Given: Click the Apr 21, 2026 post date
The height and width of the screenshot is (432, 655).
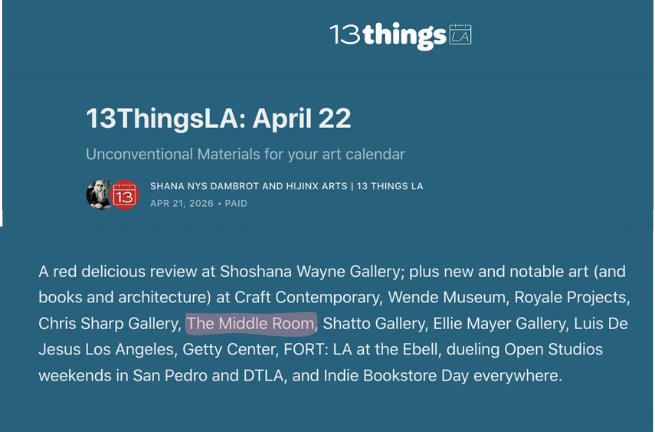Looking at the screenshot, I should (182, 203).
